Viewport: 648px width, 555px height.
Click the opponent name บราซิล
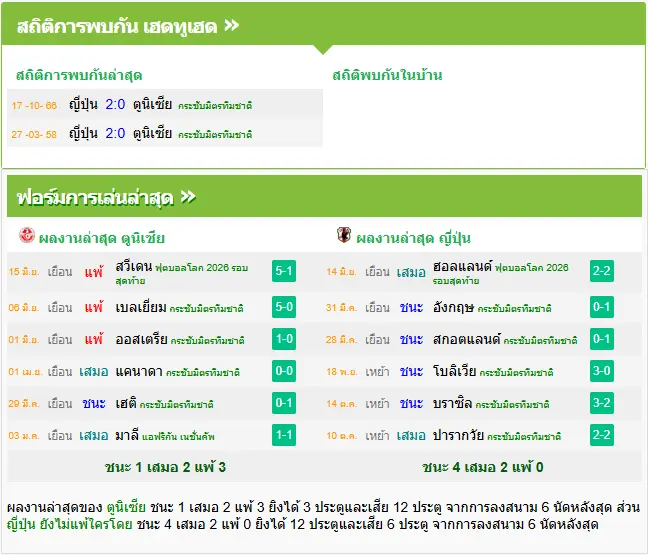[453, 403]
